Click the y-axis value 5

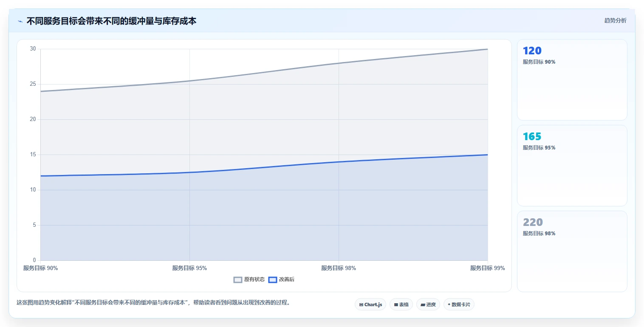click(34, 225)
